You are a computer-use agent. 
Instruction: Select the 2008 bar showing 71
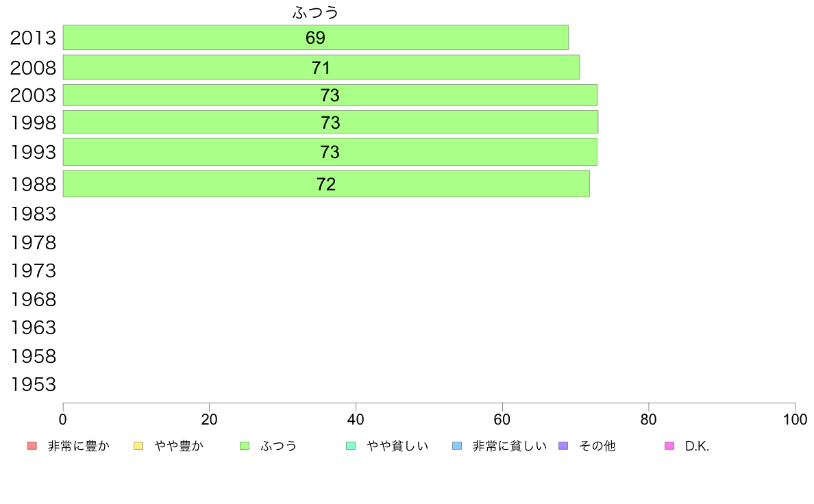(321, 68)
